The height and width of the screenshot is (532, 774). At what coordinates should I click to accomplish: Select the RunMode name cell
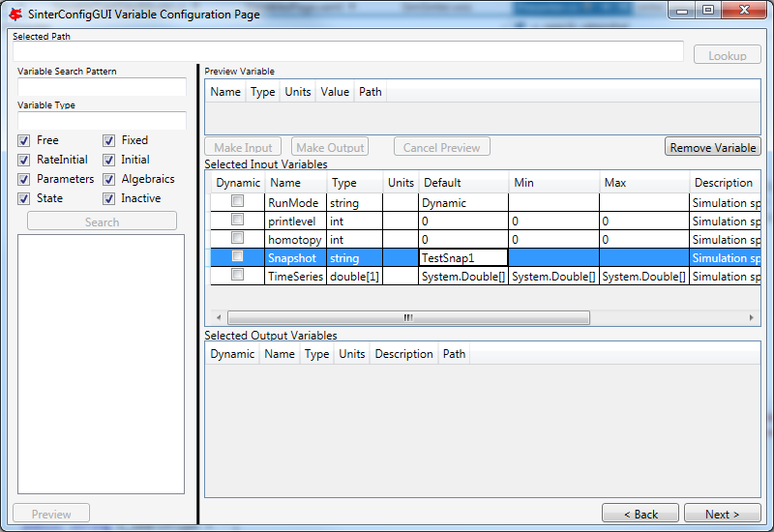(296, 203)
